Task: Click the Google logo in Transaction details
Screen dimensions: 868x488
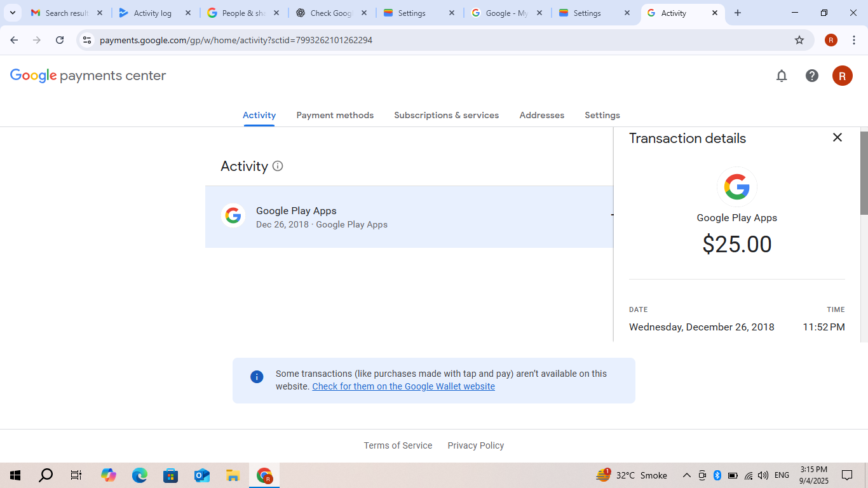Action: 737,187
